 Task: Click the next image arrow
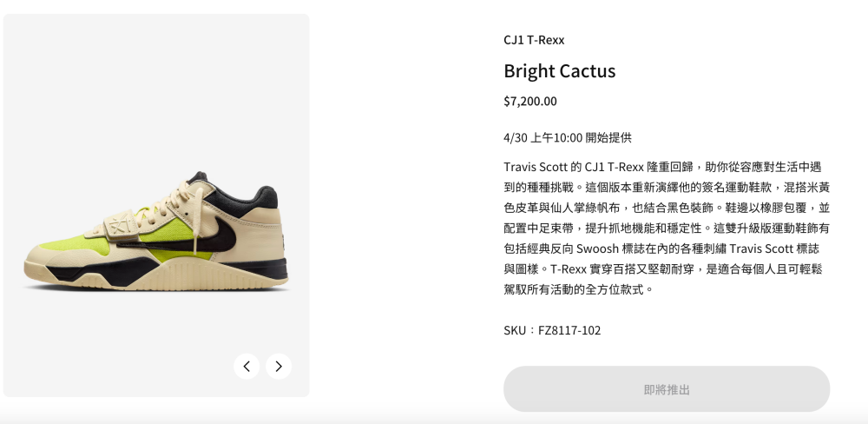[279, 367]
